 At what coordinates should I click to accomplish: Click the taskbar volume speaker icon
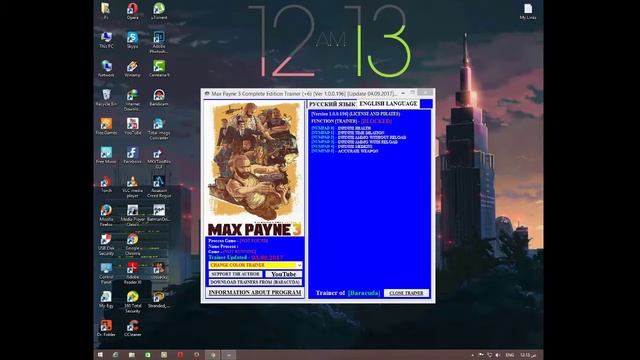[498, 355]
